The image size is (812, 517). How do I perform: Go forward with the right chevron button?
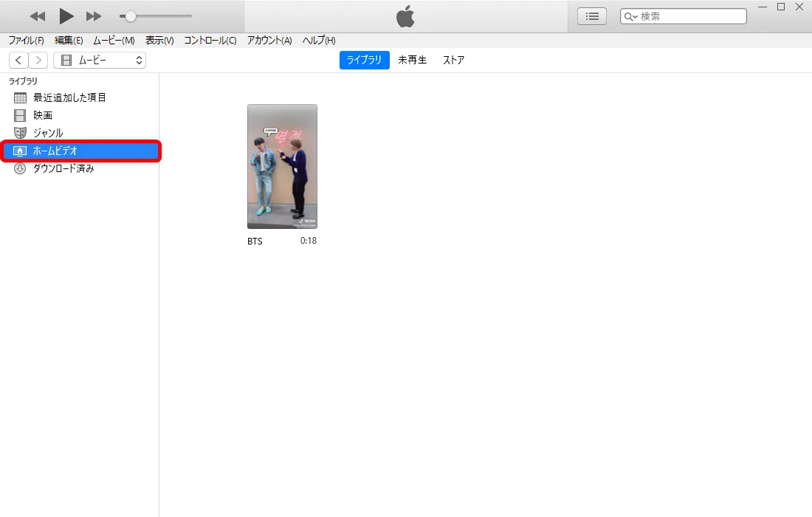[x=38, y=60]
